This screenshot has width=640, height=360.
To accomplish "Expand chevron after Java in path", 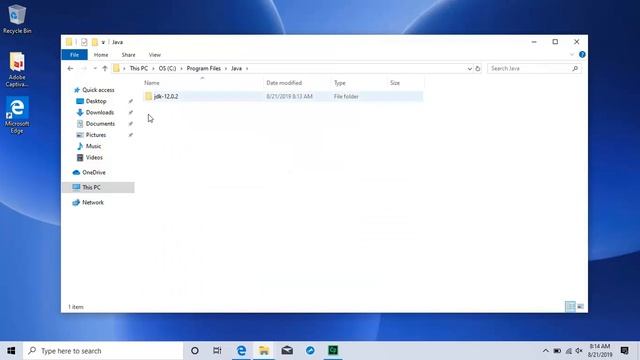I will [x=247, y=69].
